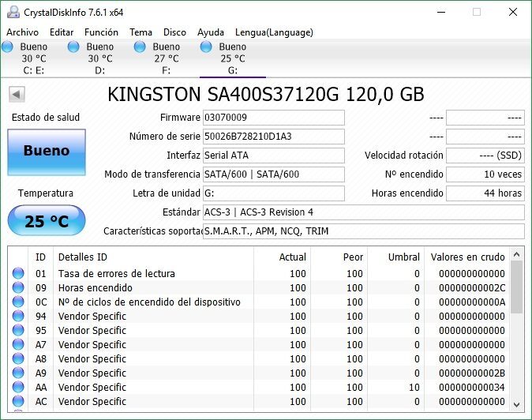
Task: Switch to disk tab F: at 27 °C
Action: 167,58
